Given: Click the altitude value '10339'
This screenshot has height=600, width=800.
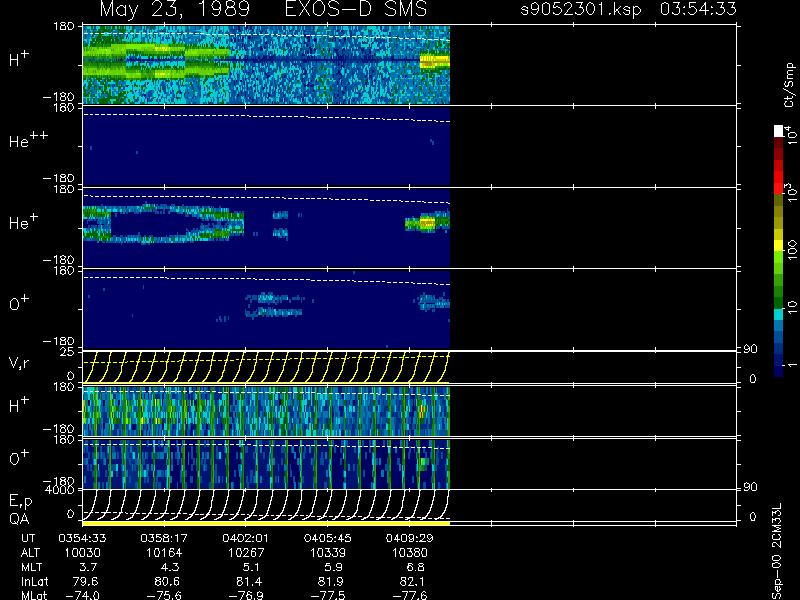Looking at the screenshot, I should [x=328, y=553].
